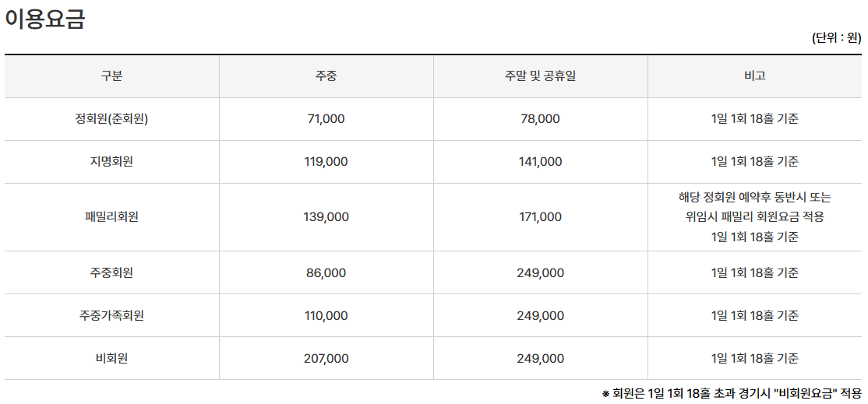
Task: Select the 주중 column header
Action: pos(326,76)
